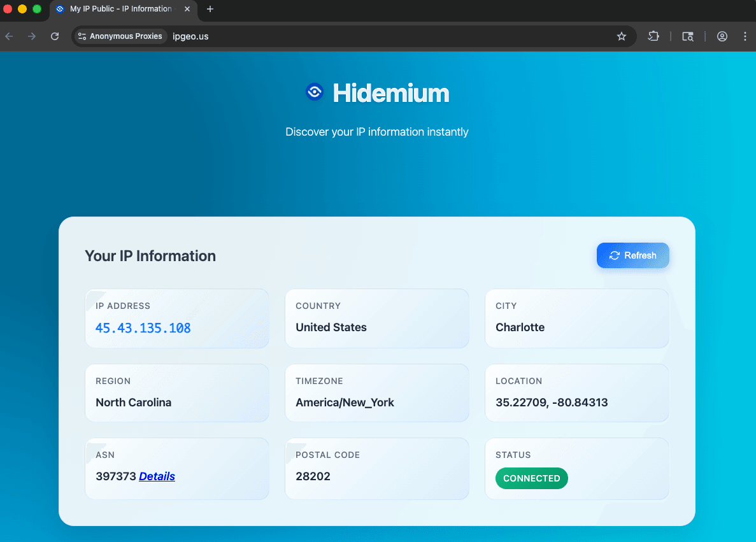The image size is (756, 542).
Task: Open the new tab plus control
Action: coord(210,9)
